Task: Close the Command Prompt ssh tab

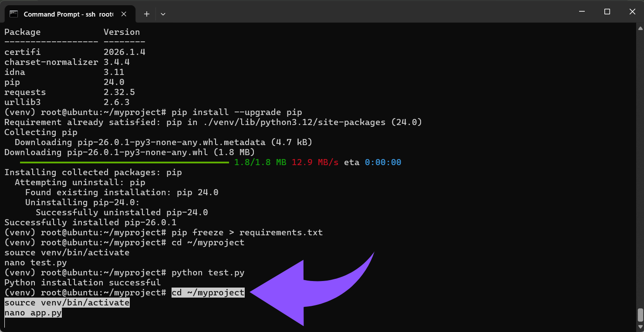Action: pyautogui.click(x=123, y=14)
